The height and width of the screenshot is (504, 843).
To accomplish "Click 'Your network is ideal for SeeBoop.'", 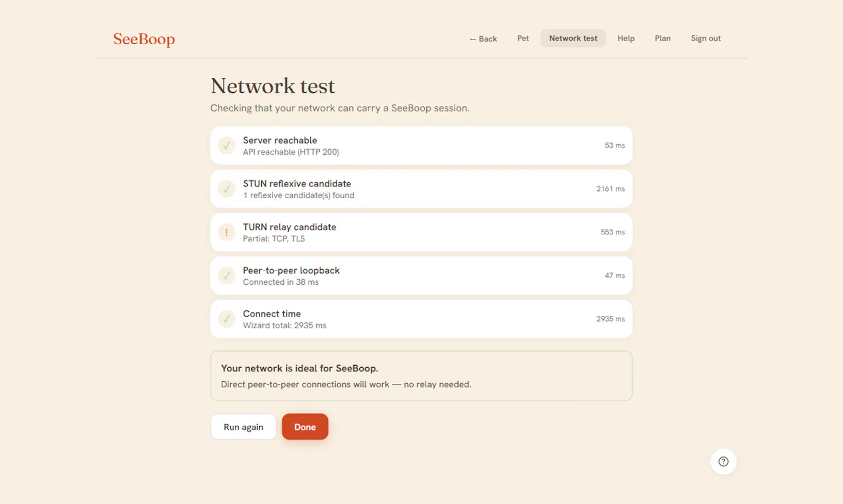I will 299,368.
